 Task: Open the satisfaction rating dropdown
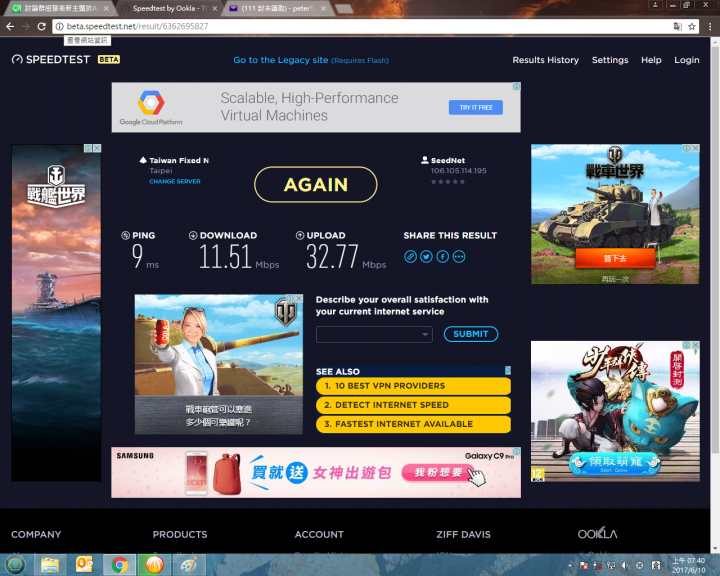[x=374, y=334]
